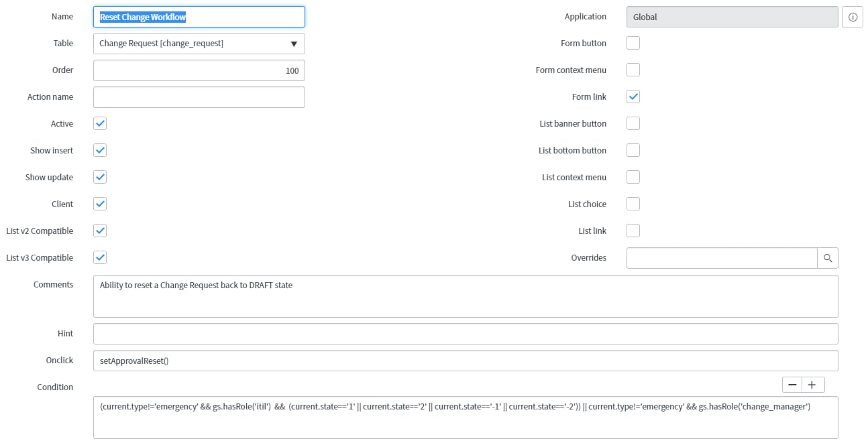Click the Overrides reference input field
Image resolution: width=868 pixels, height=443 pixels.
coord(722,258)
